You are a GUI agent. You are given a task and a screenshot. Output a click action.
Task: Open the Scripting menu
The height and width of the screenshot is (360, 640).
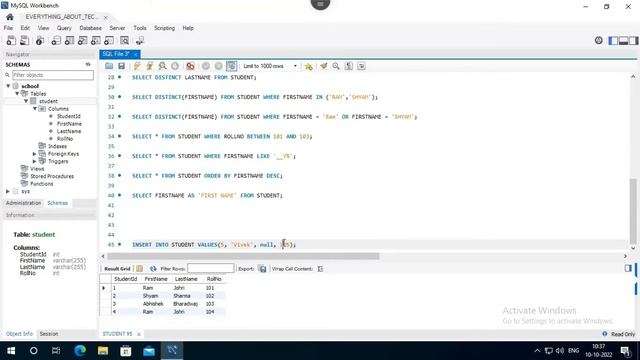click(164, 28)
